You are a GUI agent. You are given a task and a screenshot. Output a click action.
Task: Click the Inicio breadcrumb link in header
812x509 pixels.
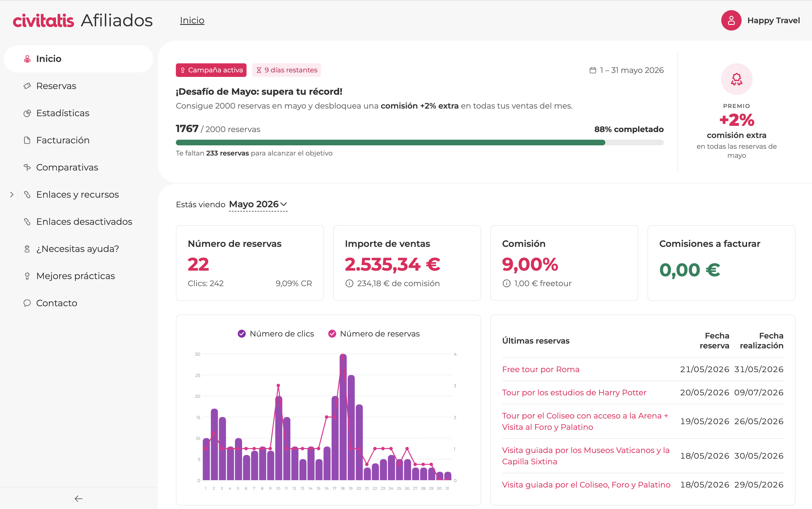click(192, 21)
